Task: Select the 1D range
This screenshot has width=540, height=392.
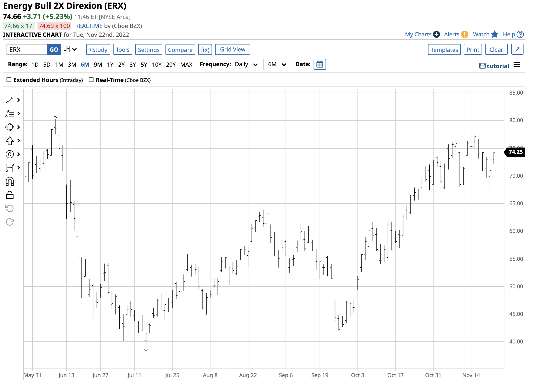Action: [35, 65]
